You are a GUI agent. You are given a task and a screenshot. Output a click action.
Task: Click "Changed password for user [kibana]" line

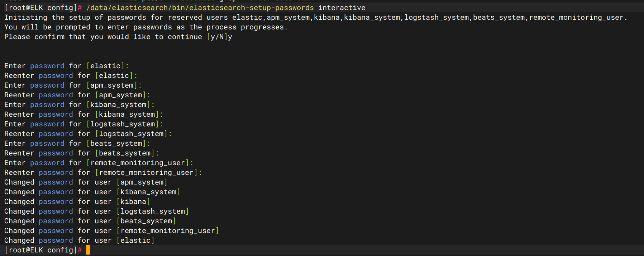point(77,201)
